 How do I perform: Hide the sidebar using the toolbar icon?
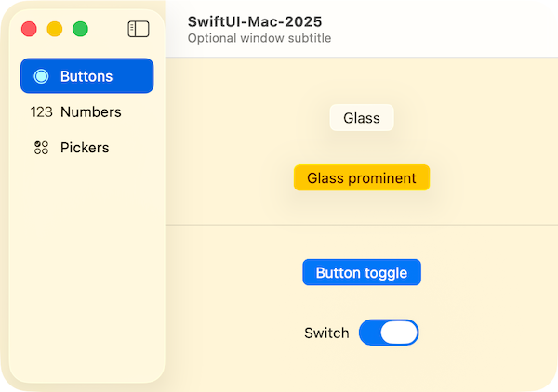point(138,29)
